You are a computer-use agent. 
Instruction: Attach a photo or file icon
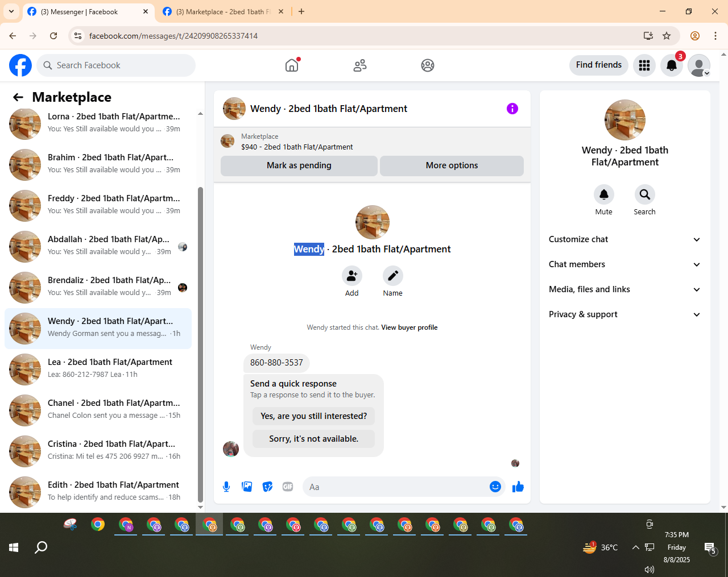(247, 487)
